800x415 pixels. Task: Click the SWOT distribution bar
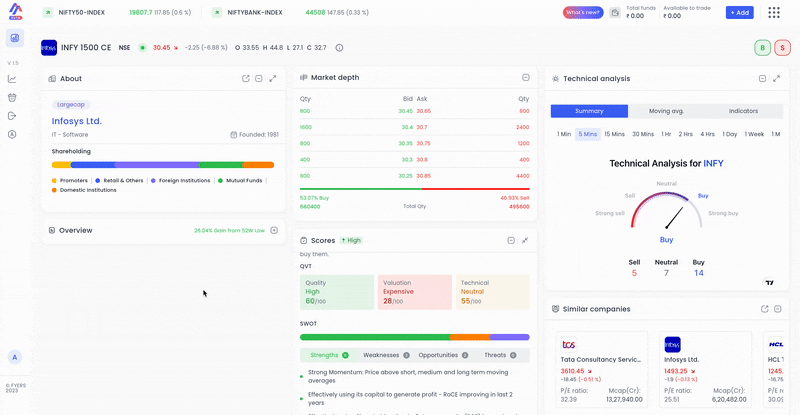tap(414, 337)
